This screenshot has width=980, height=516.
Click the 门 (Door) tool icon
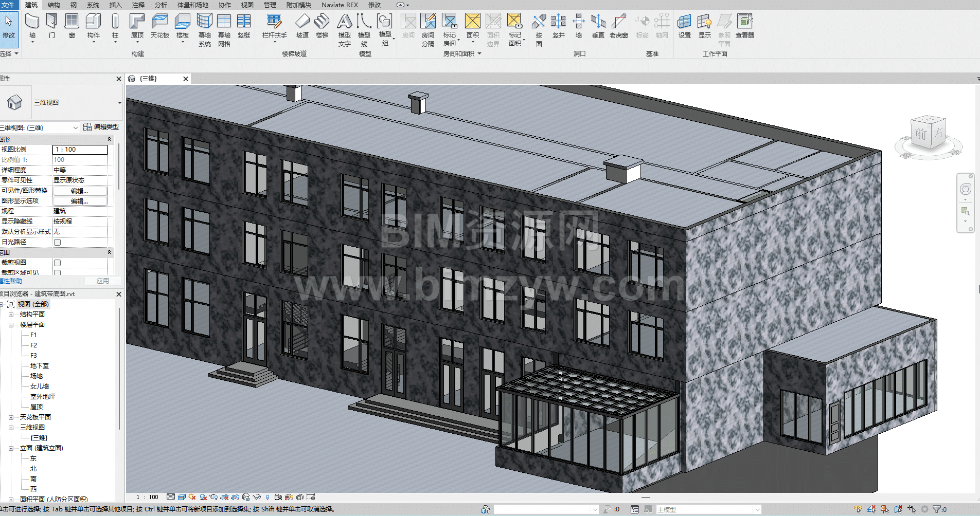pyautogui.click(x=51, y=26)
